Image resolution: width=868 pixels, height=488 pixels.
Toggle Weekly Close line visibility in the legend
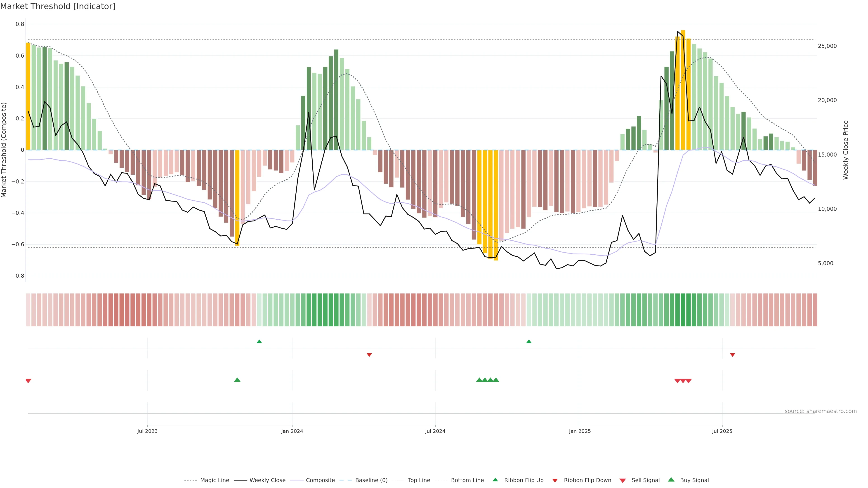(x=267, y=480)
